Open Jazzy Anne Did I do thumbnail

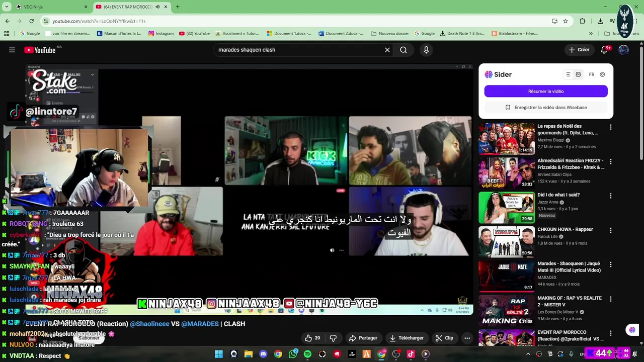pyautogui.click(x=507, y=207)
